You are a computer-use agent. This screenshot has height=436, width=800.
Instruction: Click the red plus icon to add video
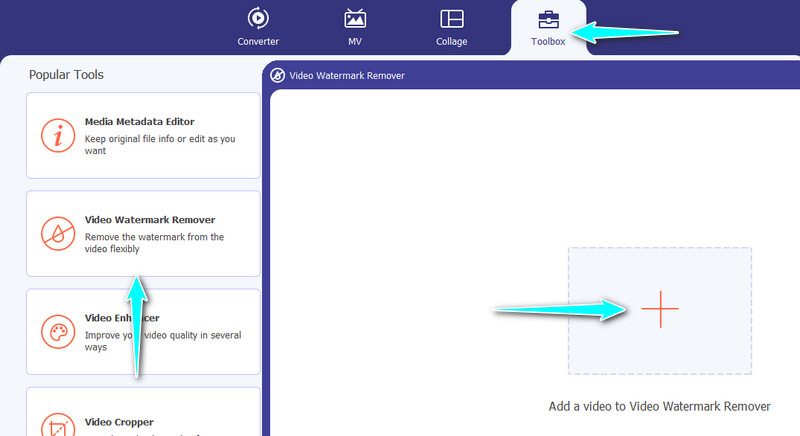pos(659,311)
